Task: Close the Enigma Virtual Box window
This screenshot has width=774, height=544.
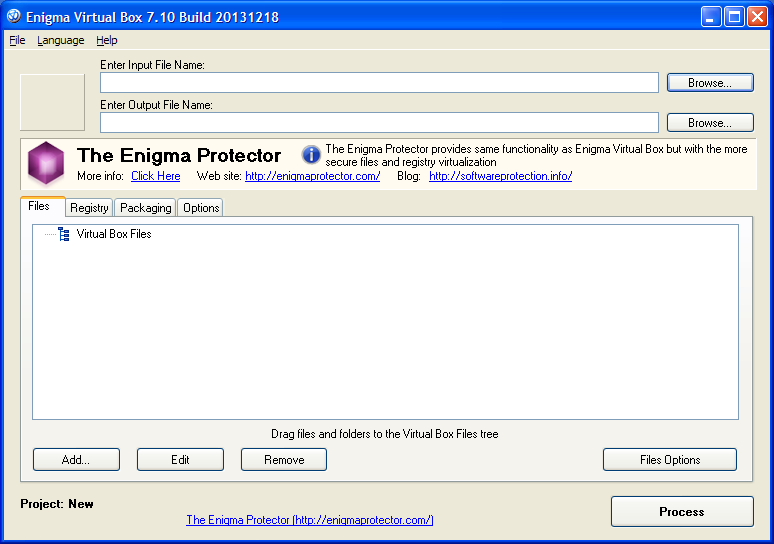Action: click(x=757, y=17)
